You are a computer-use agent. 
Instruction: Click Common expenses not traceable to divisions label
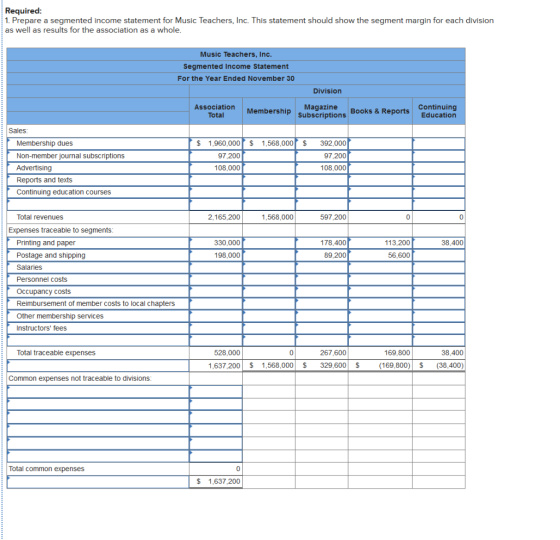[80, 379]
